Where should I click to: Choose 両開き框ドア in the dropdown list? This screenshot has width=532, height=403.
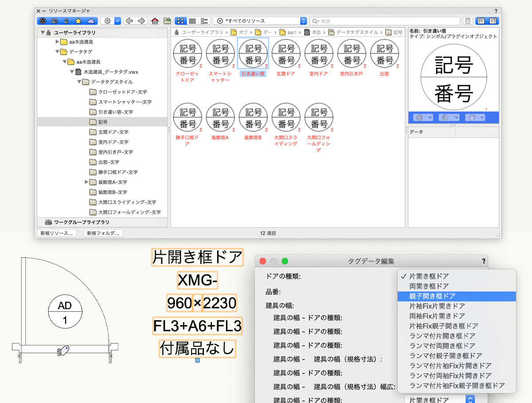(x=457, y=286)
